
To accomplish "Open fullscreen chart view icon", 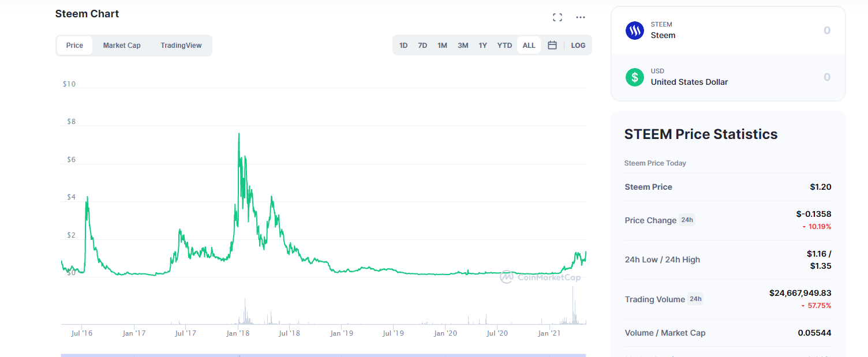I will tap(558, 17).
